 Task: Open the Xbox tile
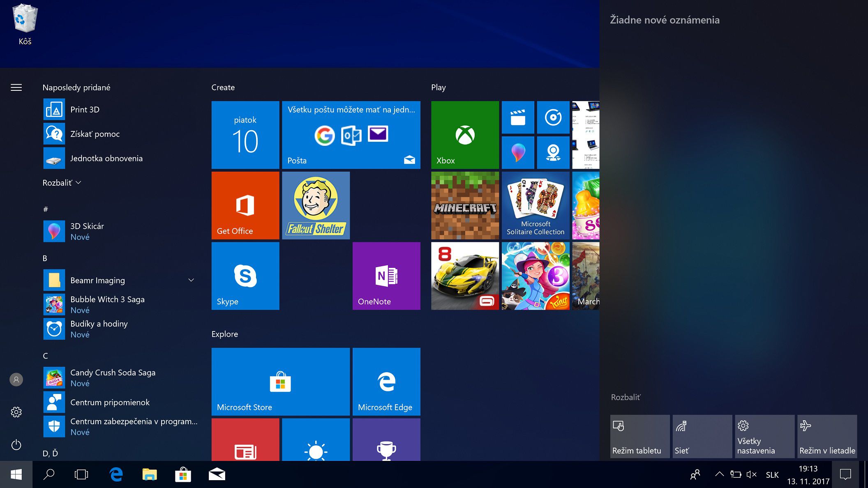[x=465, y=135]
